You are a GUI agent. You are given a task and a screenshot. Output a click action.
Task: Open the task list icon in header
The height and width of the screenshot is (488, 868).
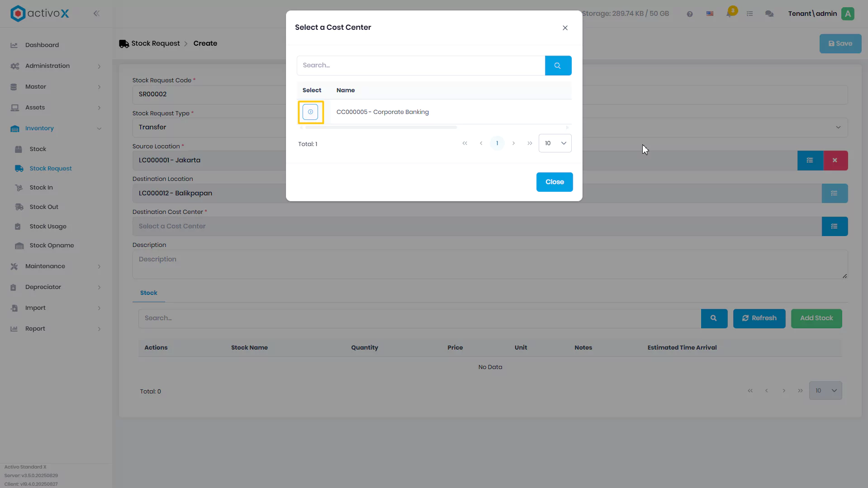coord(749,14)
